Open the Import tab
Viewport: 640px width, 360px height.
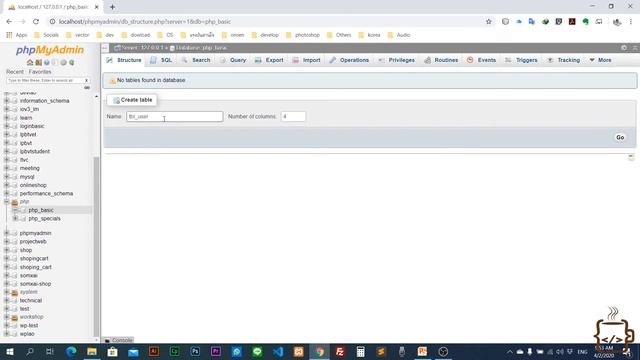pyautogui.click(x=307, y=60)
